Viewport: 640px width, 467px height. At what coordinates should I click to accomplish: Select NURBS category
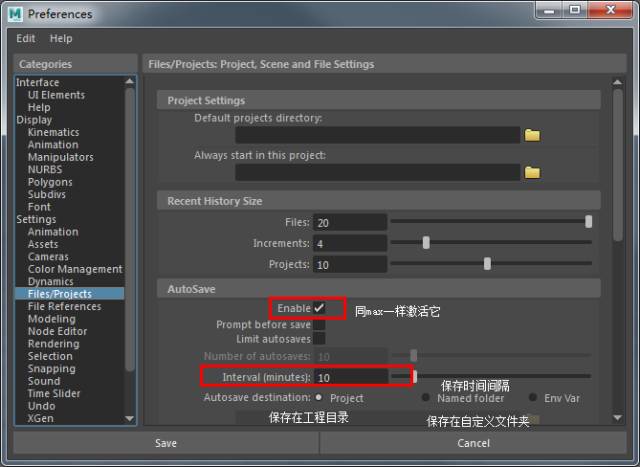click(x=45, y=169)
